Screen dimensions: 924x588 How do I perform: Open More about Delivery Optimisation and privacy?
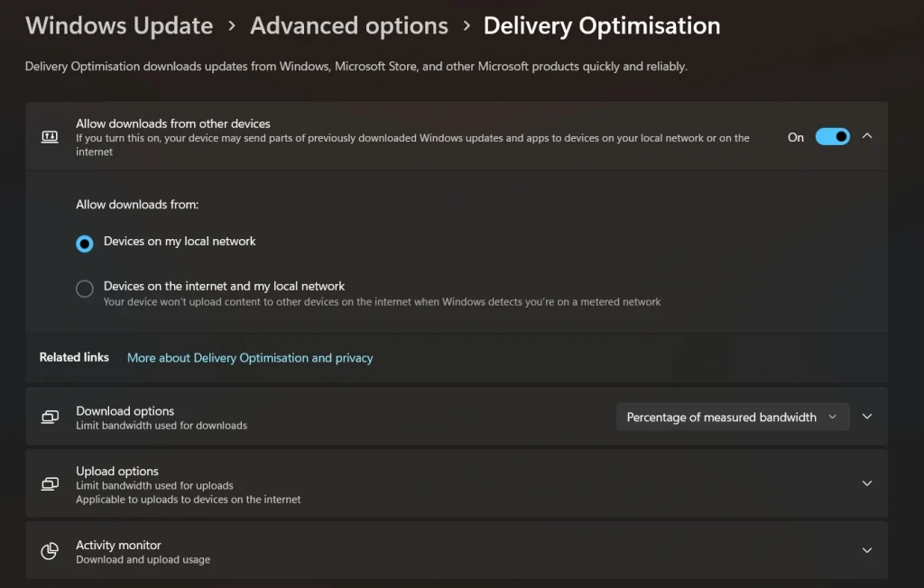(249, 358)
